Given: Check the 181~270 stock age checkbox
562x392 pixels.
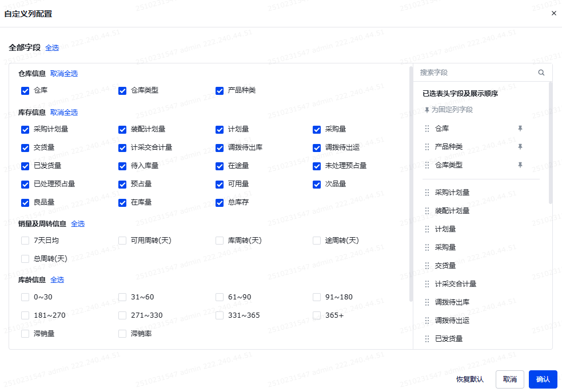Looking at the screenshot, I should (x=25, y=315).
